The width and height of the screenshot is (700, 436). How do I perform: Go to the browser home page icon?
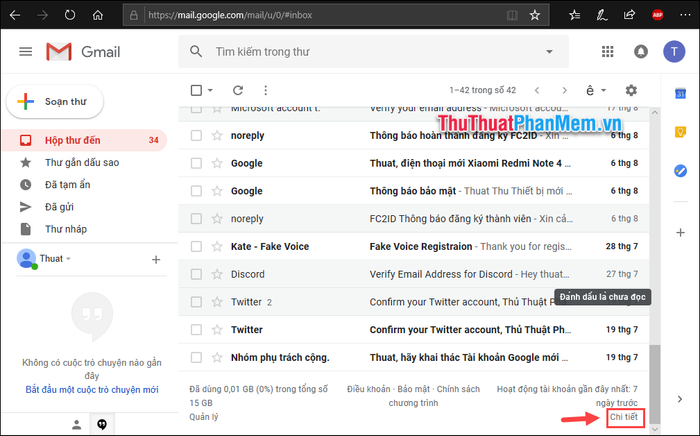(98, 15)
